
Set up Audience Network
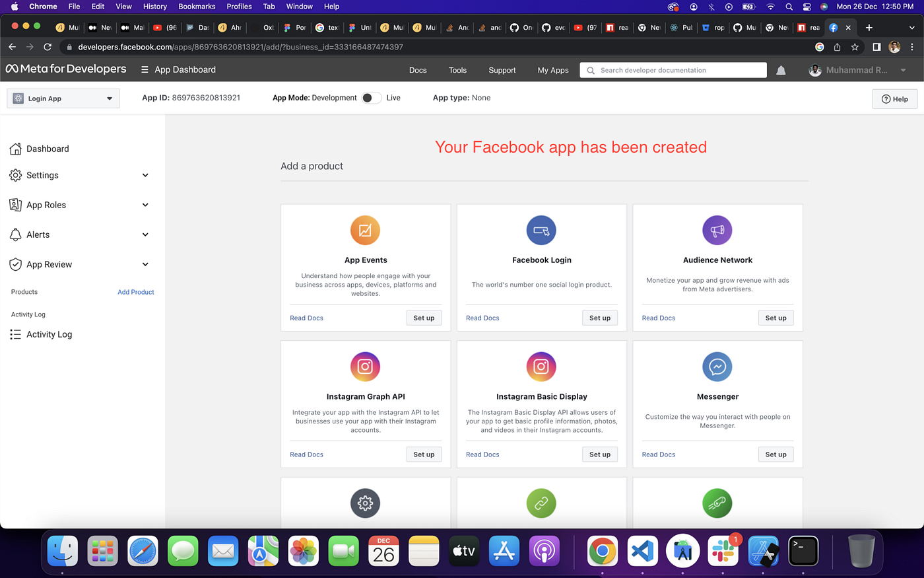pos(775,318)
